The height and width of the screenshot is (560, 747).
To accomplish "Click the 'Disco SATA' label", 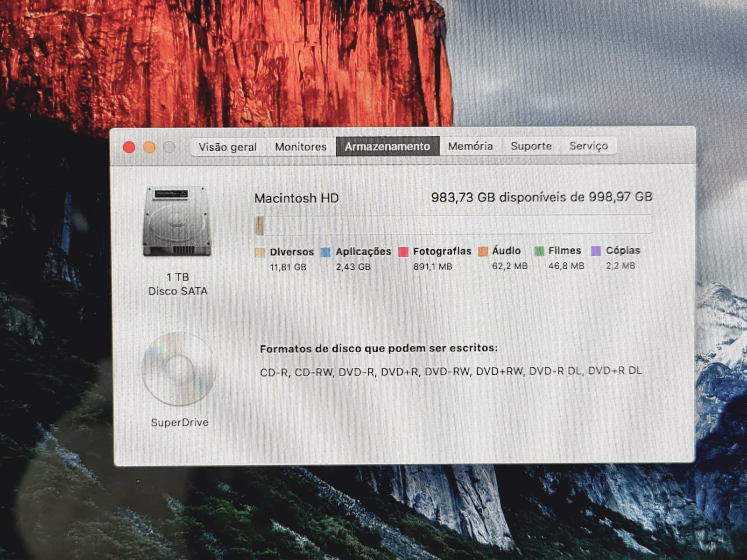I will pyautogui.click(x=178, y=291).
